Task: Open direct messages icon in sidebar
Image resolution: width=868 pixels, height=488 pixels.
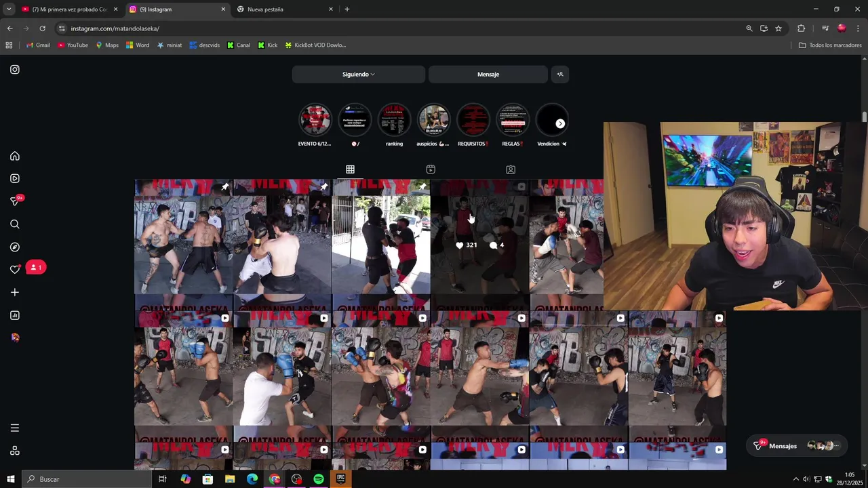Action: pyautogui.click(x=15, y=201)
